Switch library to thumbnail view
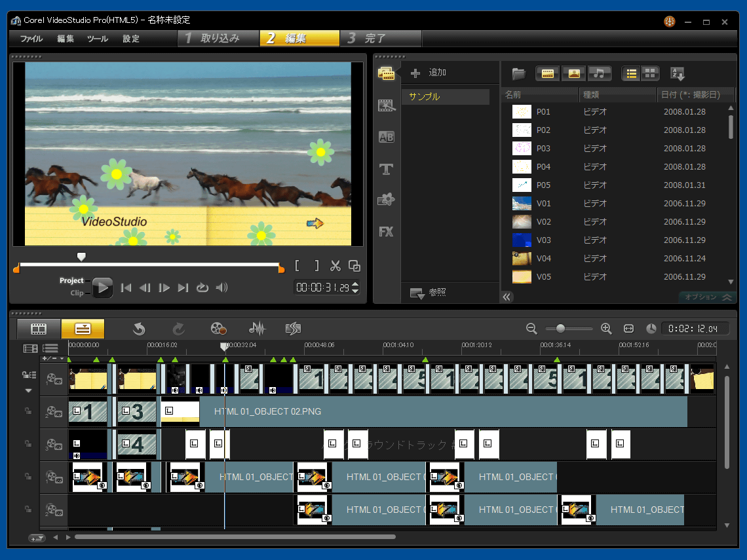 (x=650, y=73)
